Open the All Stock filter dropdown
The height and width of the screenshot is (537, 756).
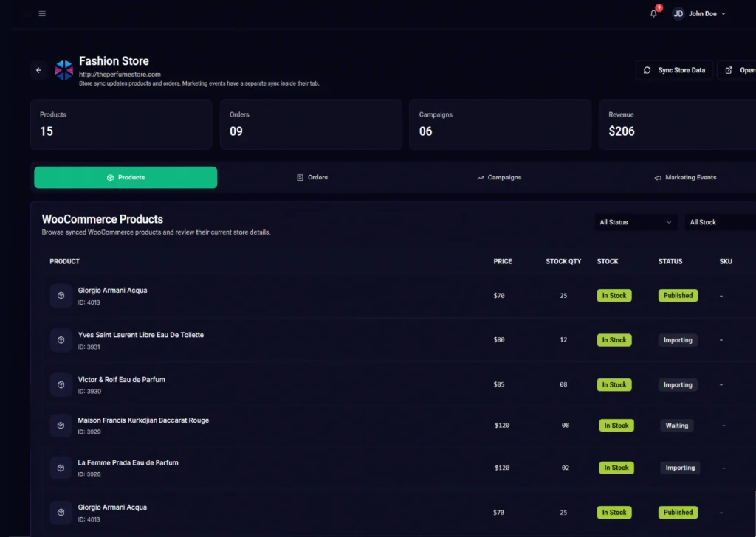[x=721, y=222]
